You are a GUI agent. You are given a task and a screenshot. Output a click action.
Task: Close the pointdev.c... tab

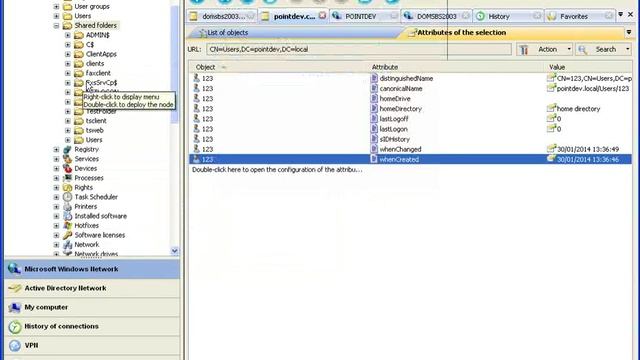pyautogui.click(x=322, y=16)
